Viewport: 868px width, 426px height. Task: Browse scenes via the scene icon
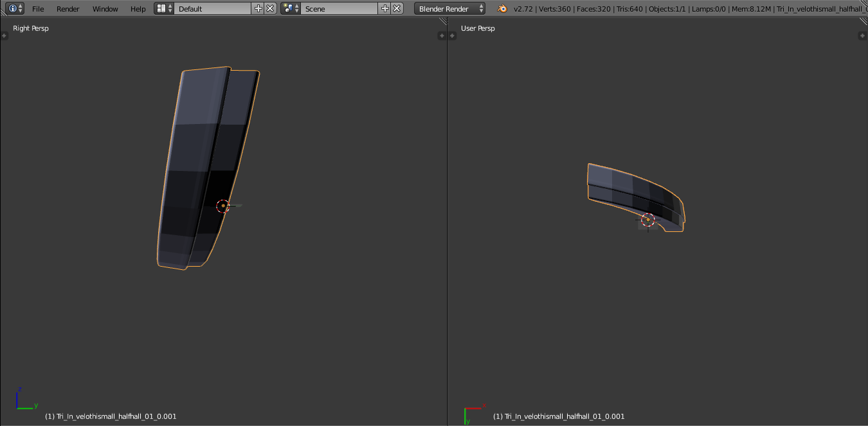tap(291, 8)
